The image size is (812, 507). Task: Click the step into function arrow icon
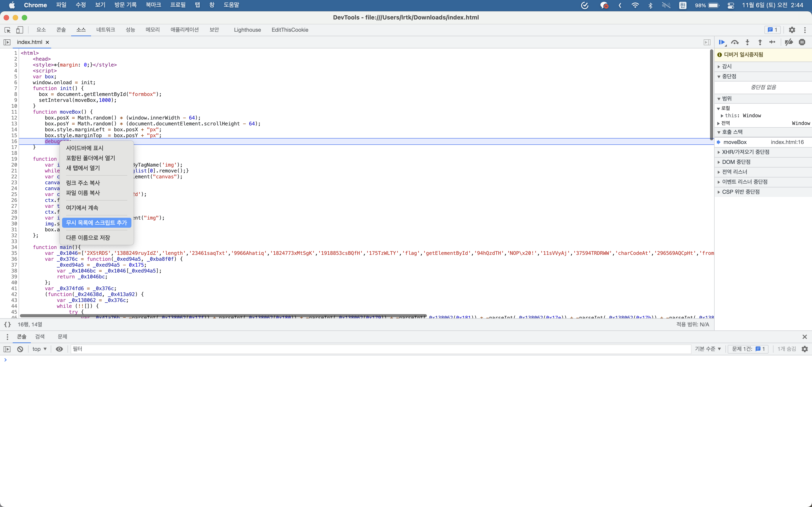747,42
